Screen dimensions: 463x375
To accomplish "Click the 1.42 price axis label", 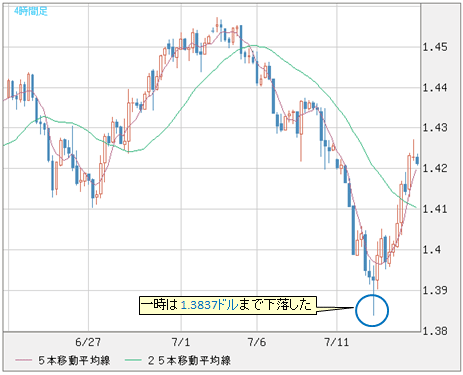I will click(435, 168).
